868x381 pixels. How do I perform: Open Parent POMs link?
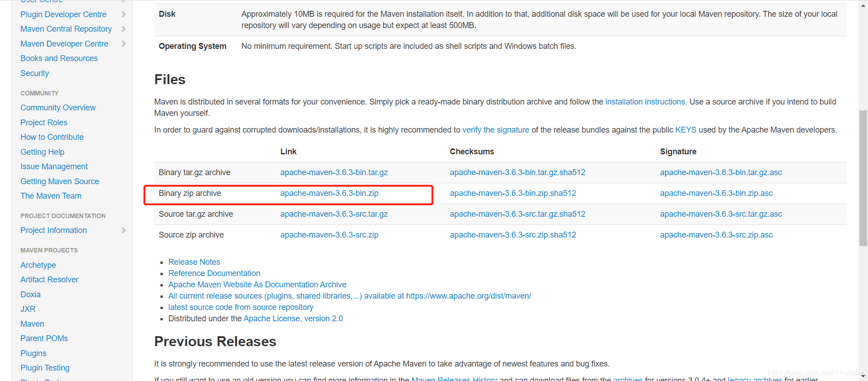[44, 338]
